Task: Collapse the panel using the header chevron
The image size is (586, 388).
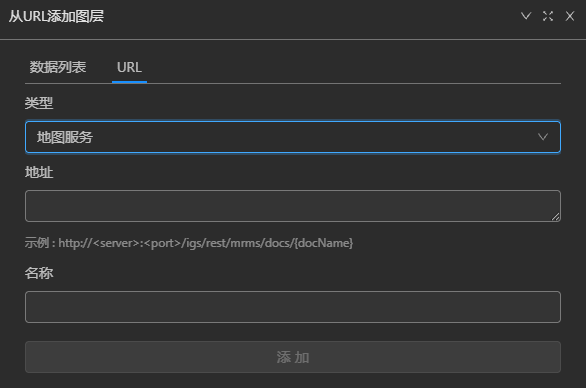Action: click(526, 16)
